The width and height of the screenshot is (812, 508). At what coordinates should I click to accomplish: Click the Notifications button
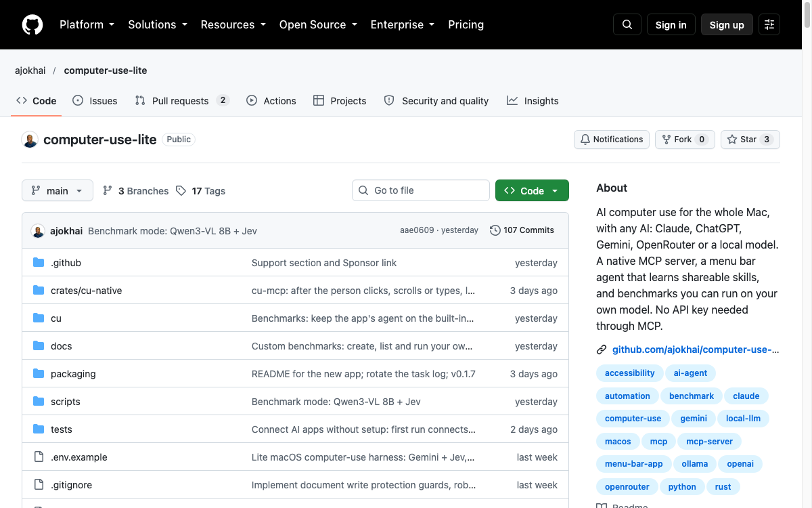tap(612, 140)
